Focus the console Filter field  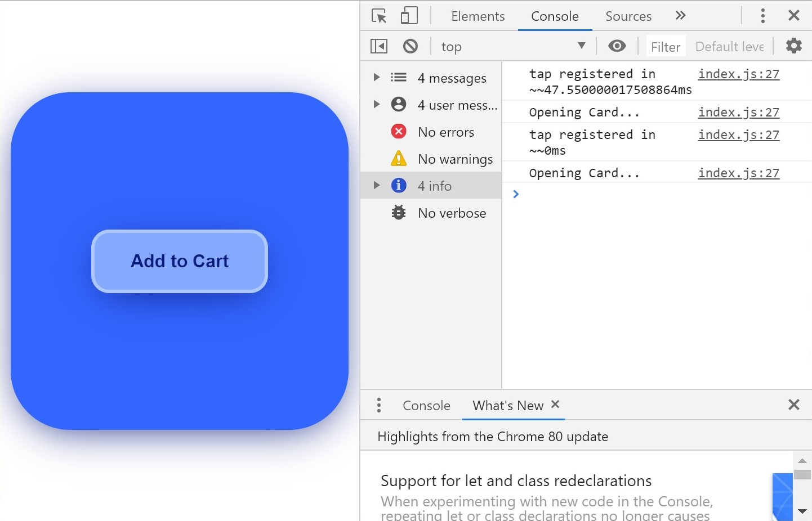pos(666,47)
